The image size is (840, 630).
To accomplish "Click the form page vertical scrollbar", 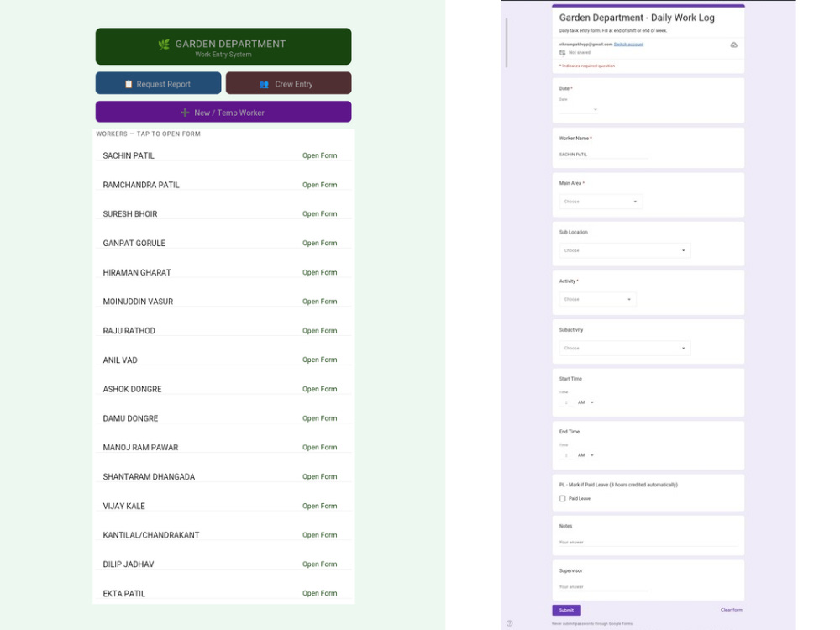I will point(507,43).
